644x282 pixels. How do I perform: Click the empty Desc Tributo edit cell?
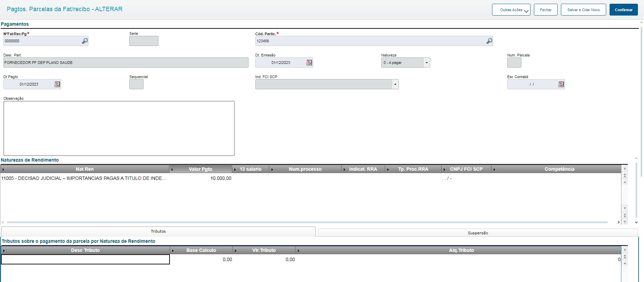tap(85, 259)
